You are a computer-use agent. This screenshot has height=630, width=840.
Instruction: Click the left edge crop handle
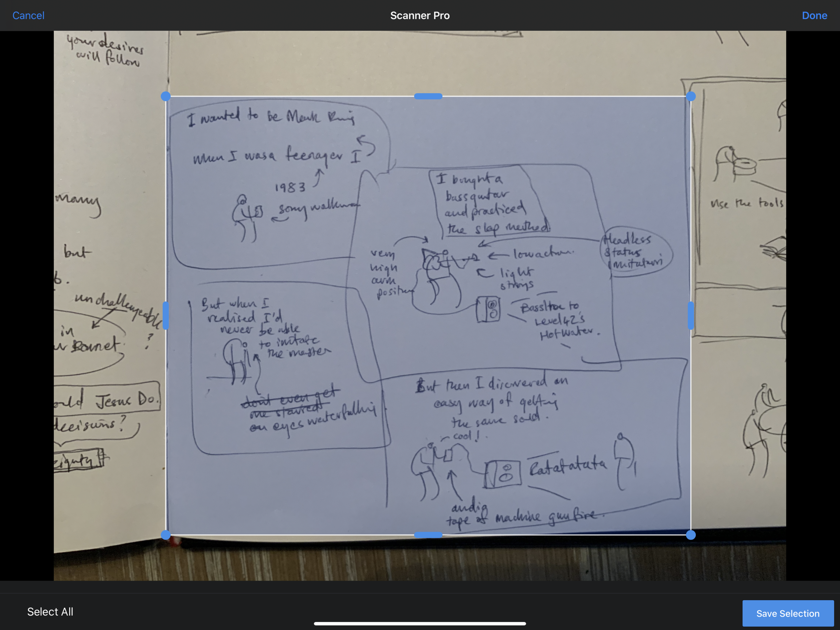[x=166, y=315]
